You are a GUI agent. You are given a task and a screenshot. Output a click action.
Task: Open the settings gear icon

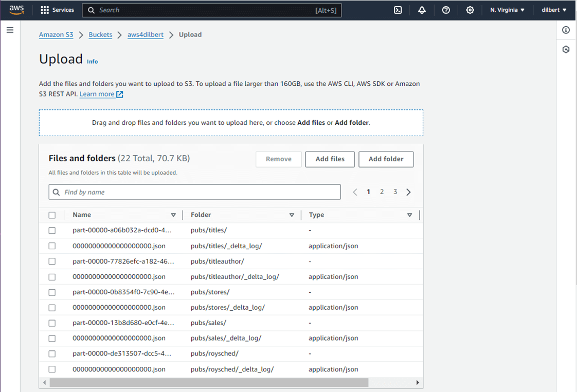coord(470,10)
